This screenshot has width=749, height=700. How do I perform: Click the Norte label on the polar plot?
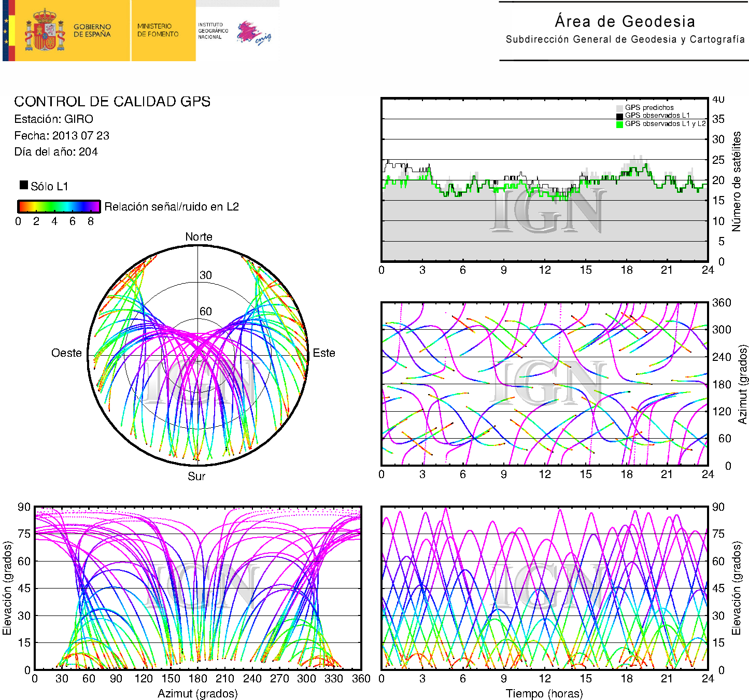pyautogui.click(x=199, y=237)
